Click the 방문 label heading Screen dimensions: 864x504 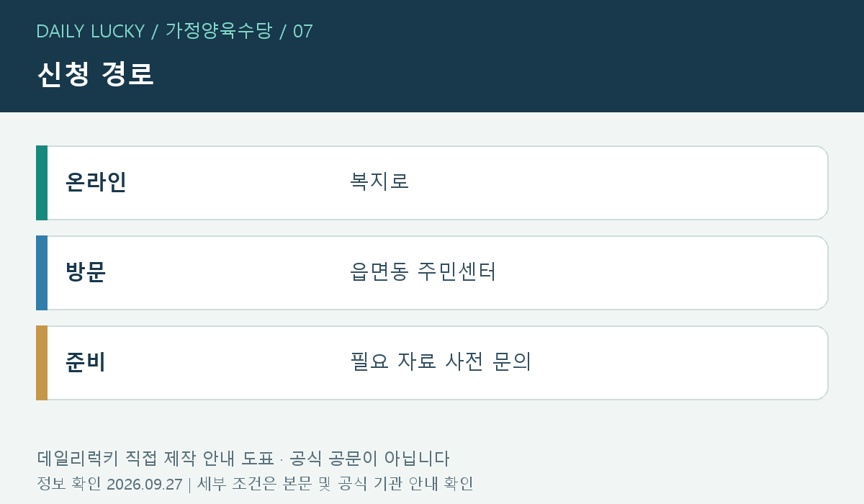pyautogui.click(x=86, y=272)
